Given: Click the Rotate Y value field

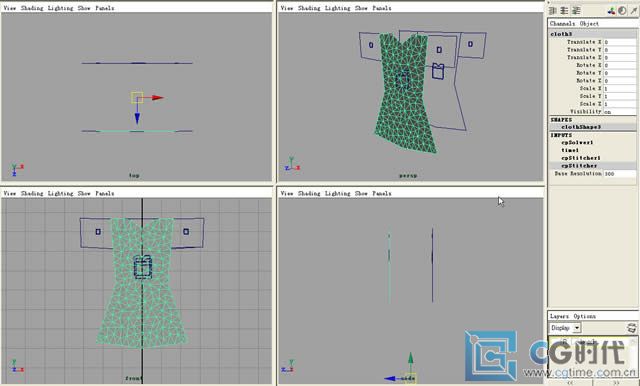Looking at the screenshot, I should click(x=620, y=73).
